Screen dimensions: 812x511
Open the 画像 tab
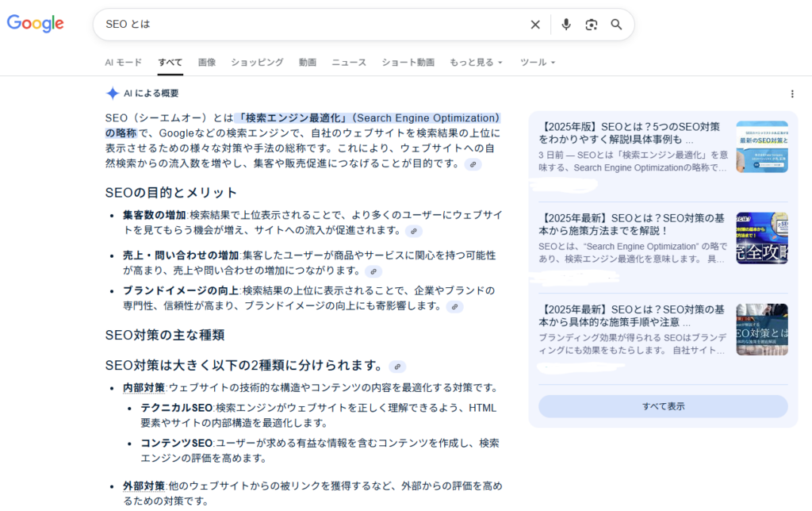pos(207,62)
